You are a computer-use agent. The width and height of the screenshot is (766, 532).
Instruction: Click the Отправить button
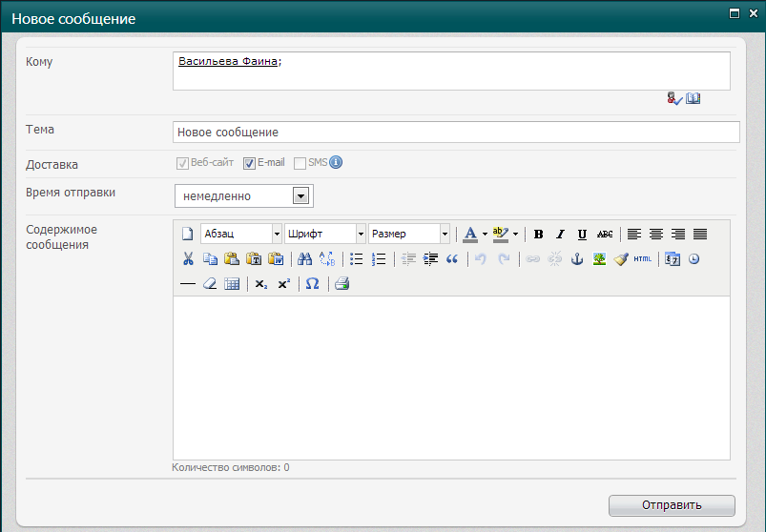click(x=672, y=505)
